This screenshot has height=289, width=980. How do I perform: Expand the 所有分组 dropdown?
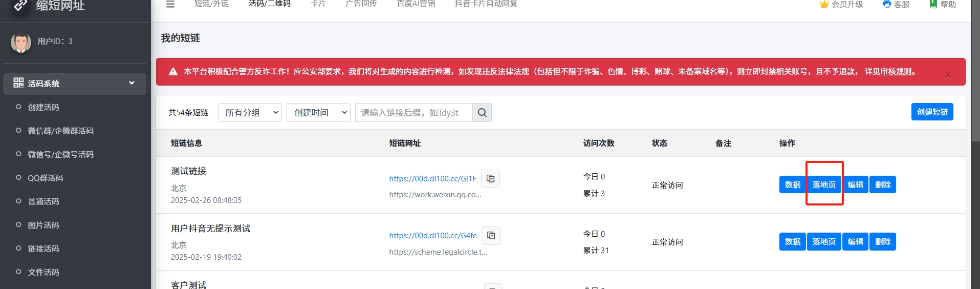coord(250,113)
